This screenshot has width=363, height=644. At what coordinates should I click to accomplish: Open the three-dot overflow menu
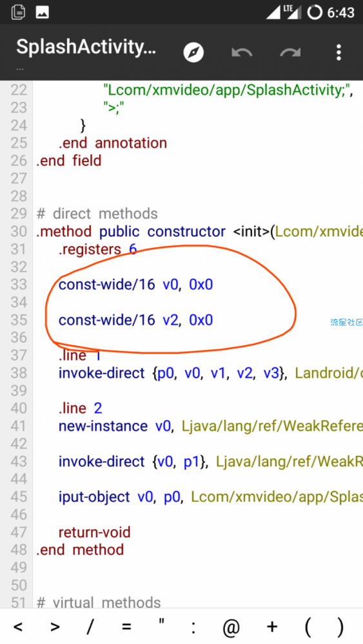click(x=338, y=53)
